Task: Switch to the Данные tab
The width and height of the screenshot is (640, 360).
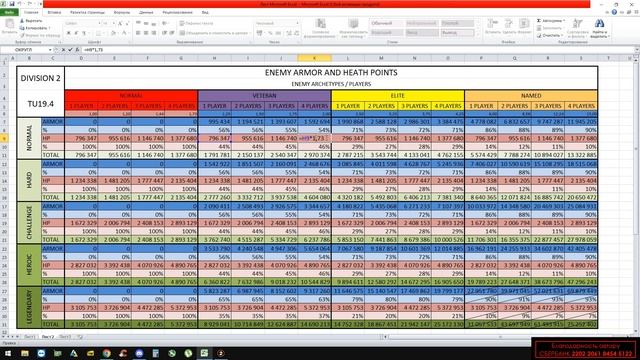Action: coord(147,13)
